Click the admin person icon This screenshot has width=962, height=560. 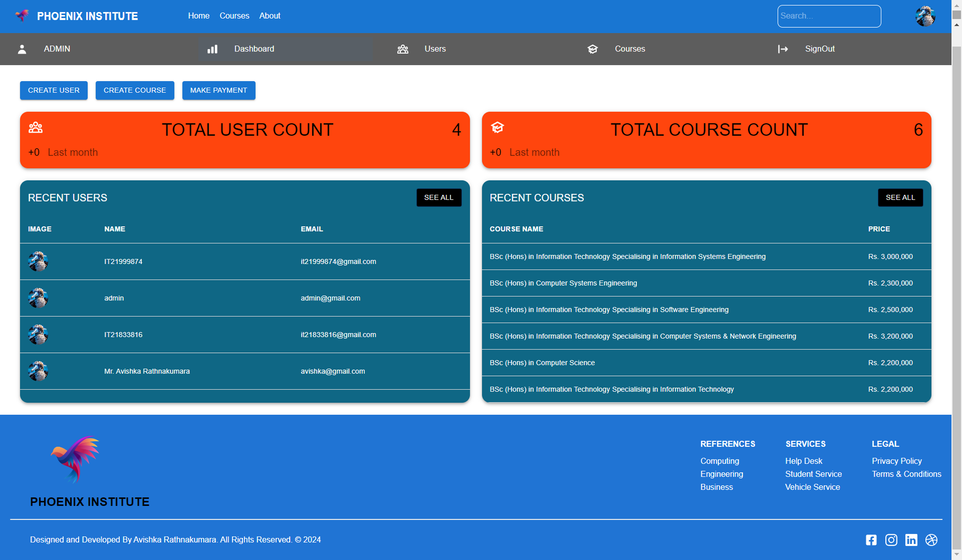coord(22,49)
